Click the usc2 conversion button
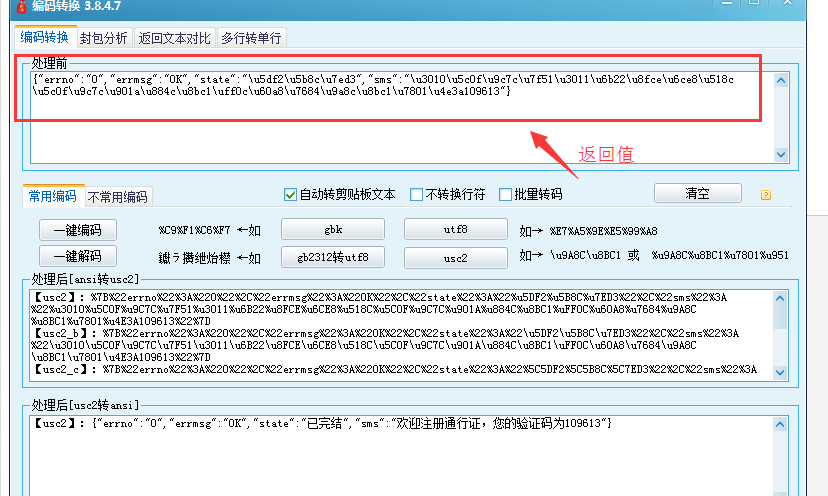 (456, 258)
